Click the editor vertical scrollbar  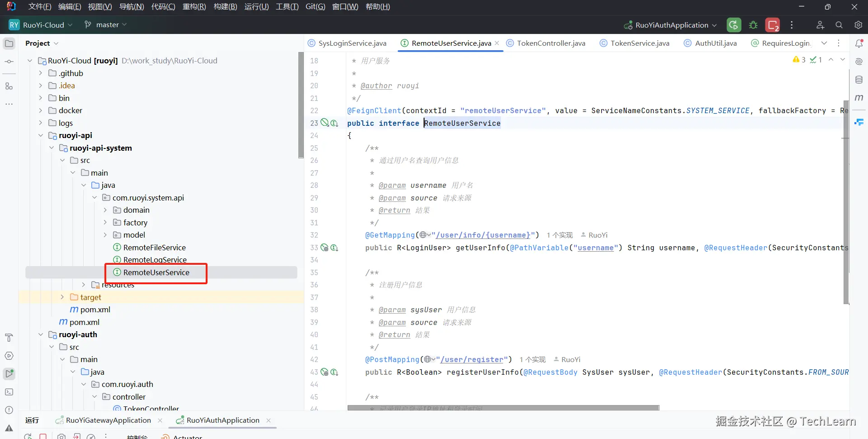(x=846, y=202)
